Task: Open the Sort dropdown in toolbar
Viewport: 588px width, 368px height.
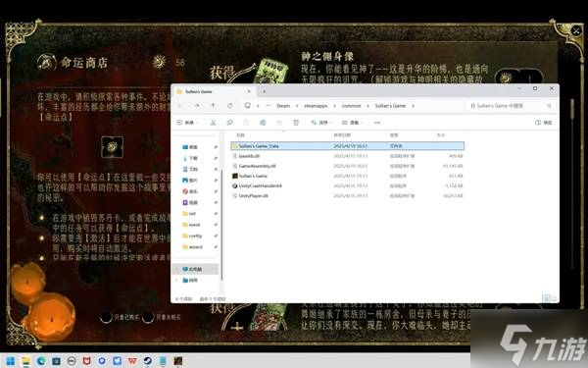Action: click(x=321, y=123)
